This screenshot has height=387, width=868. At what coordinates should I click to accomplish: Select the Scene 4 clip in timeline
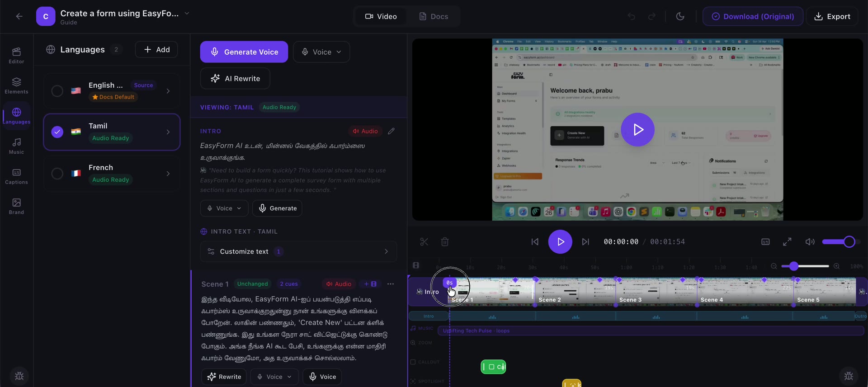(x=745, y=292)
